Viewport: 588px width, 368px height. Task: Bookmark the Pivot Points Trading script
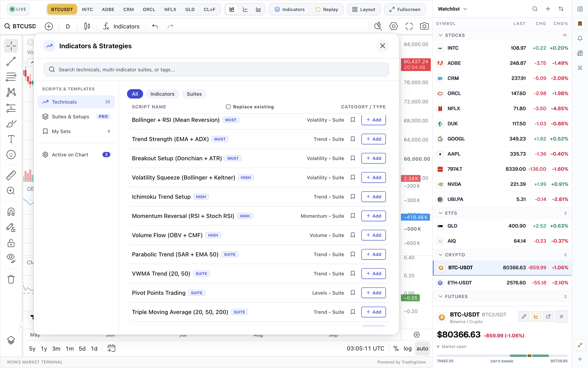click(x=353, y=293)
